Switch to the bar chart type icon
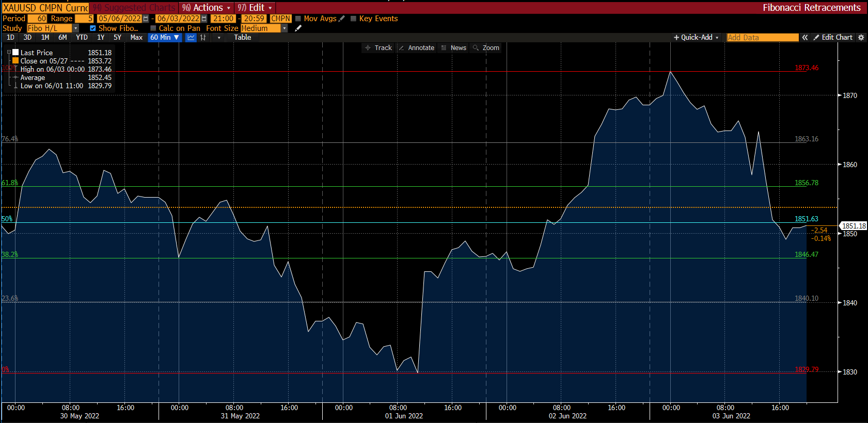 [203, 38]
